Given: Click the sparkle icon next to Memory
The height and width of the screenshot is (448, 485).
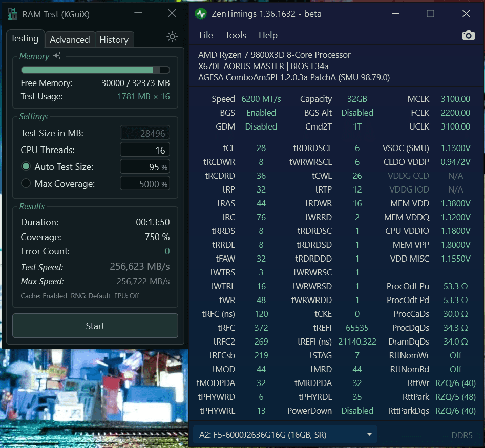Looking at the screenshot, I should [x=57, y=56].
